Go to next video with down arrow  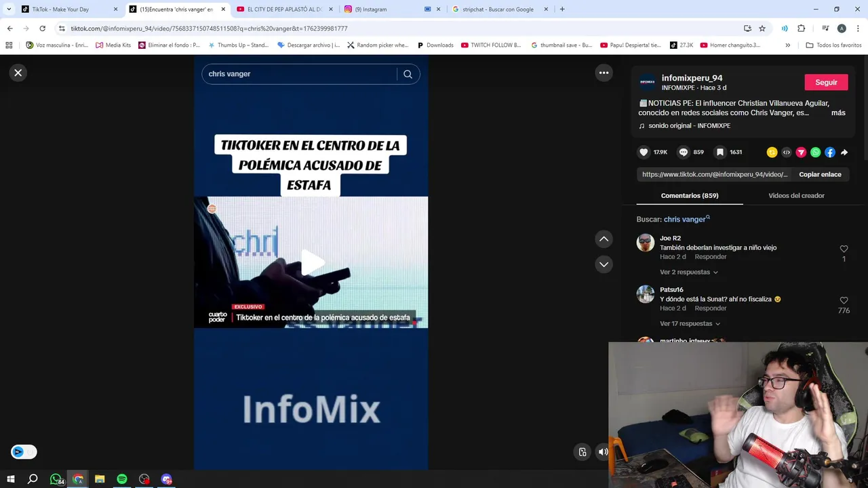coord(604,264)
